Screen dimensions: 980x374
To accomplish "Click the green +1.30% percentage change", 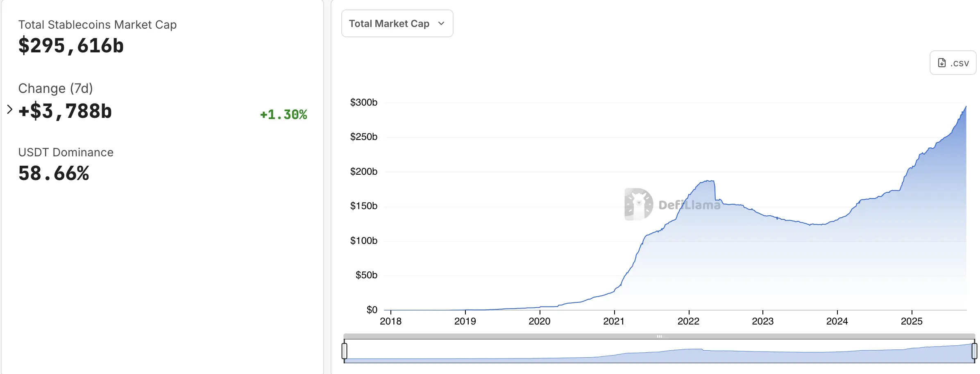I will (x=283, y=115).
